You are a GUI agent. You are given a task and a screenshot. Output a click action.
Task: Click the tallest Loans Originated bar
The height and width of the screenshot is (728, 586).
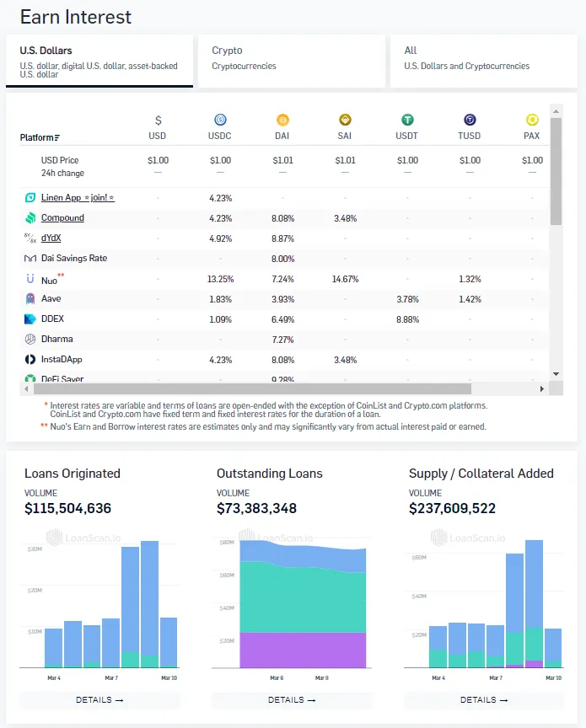149,604
